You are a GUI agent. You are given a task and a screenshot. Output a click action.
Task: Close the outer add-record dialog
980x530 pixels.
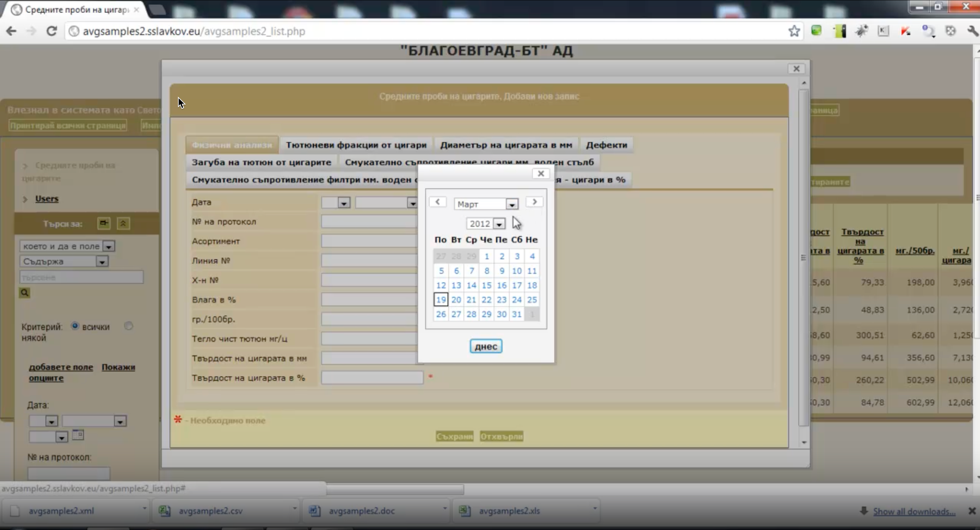tap(796, 69)
